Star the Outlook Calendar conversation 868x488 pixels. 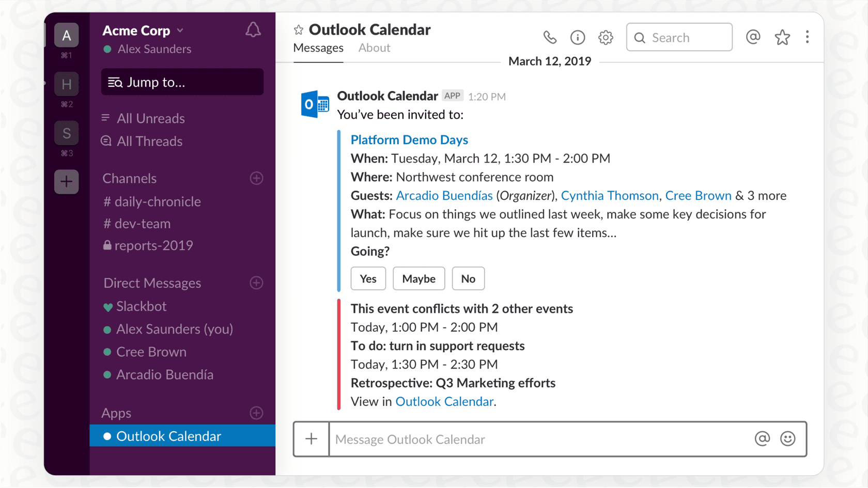[x=298, y=29]
